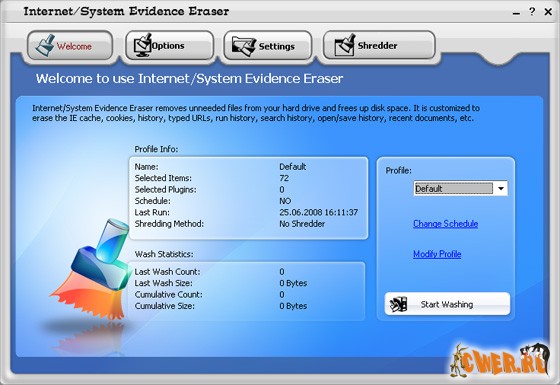Click the document icon on Shredder tab
560x385 pixels.
[x=344, y=45]
